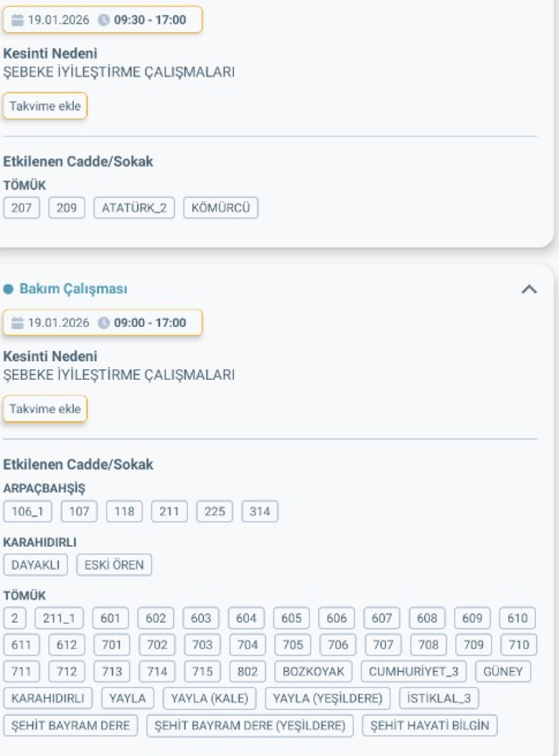Click the clock icon next to 09:30 - 17:00
Image resolution: width=559 pixels, height=756 pixels.
(104, 20)
